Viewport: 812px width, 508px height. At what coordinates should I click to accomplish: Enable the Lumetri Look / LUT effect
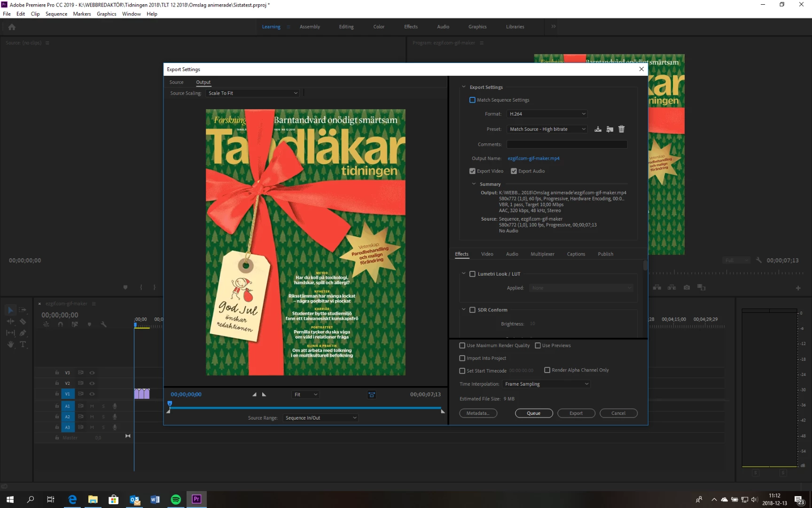[472, 274]
